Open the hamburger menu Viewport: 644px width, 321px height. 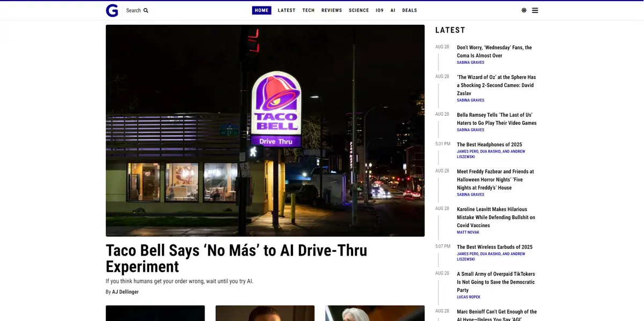coord(535,10)
